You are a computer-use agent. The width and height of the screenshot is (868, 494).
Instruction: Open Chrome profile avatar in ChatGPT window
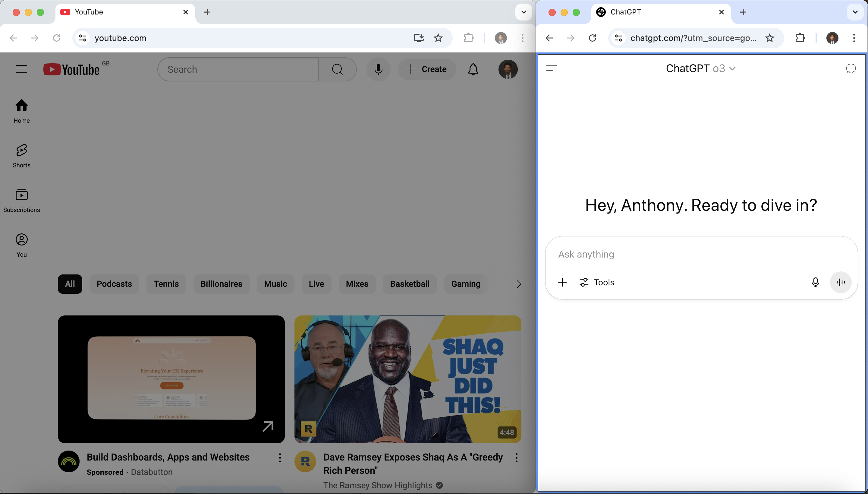point(832,38)
